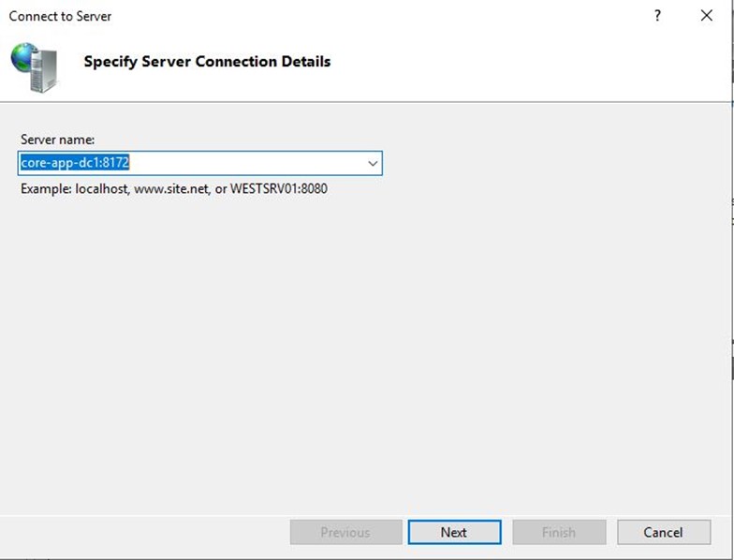The height and width of the screenshot is (560, 734).
Task: Click the Next button
Action: [x=454, y=532]
